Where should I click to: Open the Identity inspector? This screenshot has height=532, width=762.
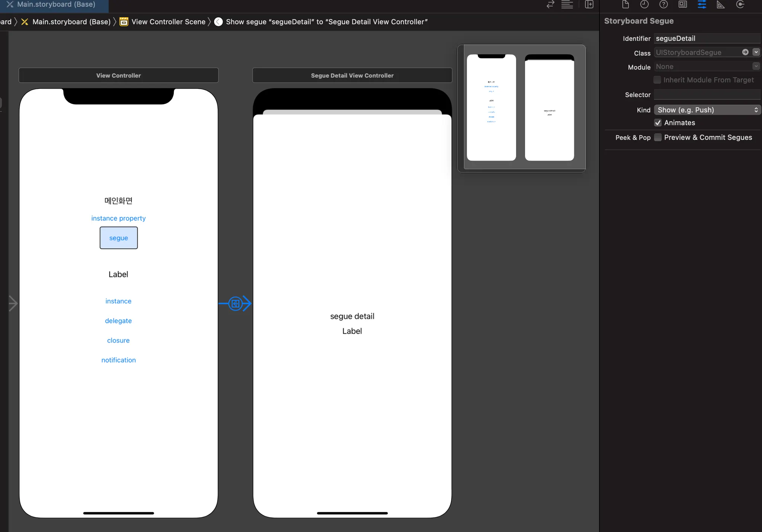click(683, 4)
